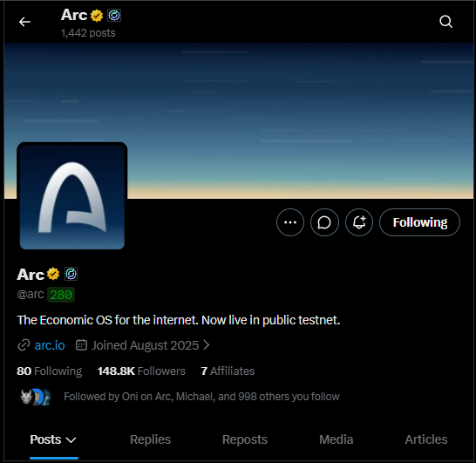
Task: Open search with the magnifier icon
Action: [445, 22]
